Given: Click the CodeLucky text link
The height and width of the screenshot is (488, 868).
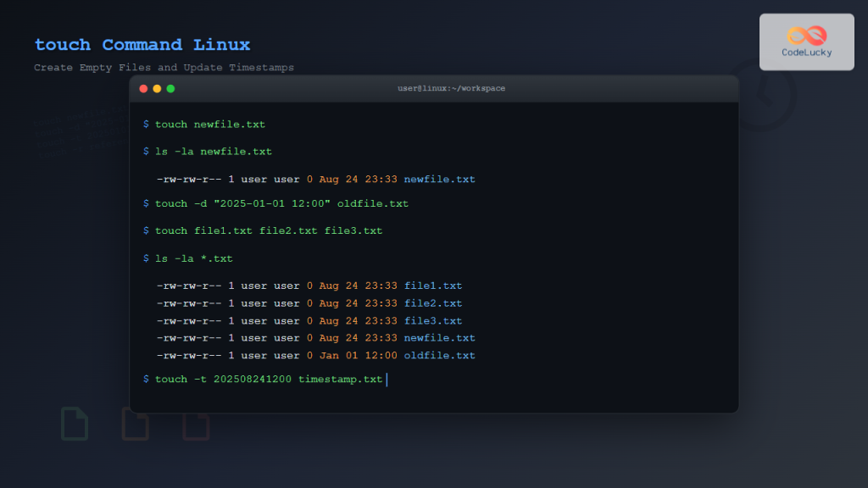Looking at the screenshot, I should tap(806, 51).
